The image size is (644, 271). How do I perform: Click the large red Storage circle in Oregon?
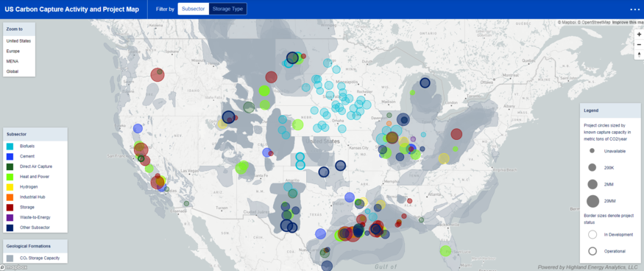[x=158, y=75]
